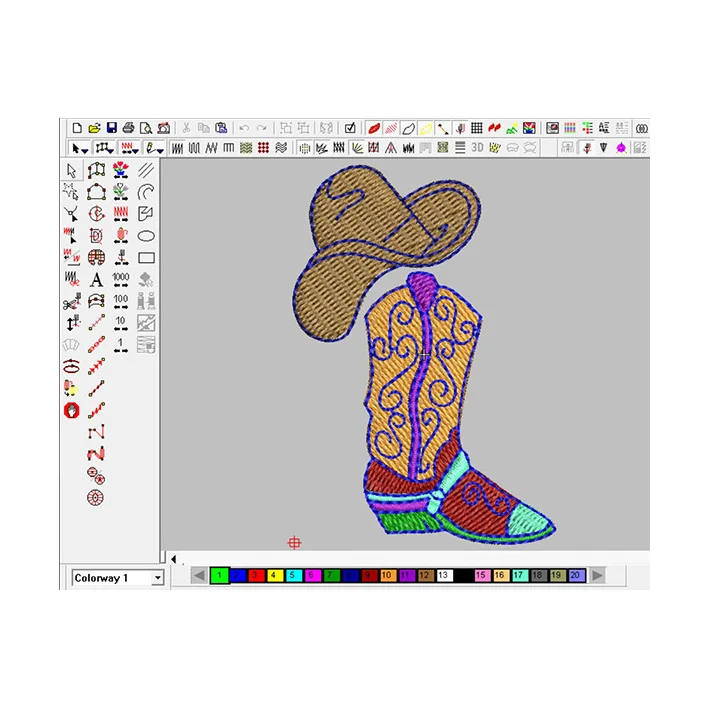Toggle the checkmark box icon in top toolbar

click(350, 128)
